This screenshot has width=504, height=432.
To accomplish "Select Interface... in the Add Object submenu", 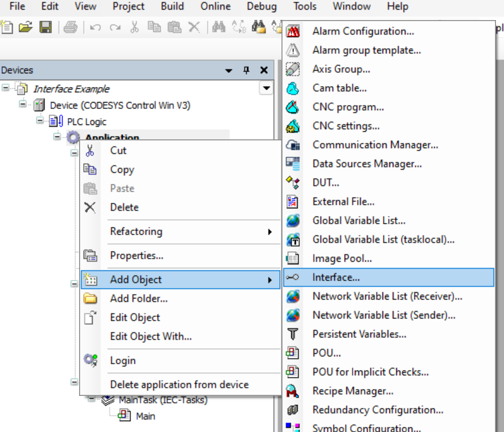I will point(389,277).
